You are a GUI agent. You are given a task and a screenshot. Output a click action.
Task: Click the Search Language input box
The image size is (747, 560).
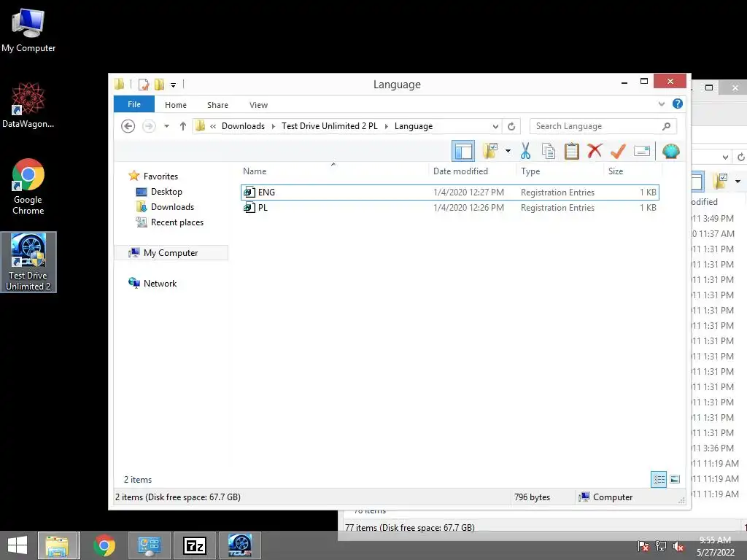coord(595,126)
